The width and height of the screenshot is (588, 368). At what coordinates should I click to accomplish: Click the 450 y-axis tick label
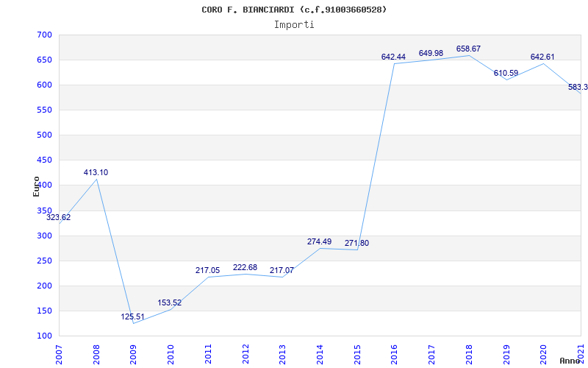coord(44,160)
